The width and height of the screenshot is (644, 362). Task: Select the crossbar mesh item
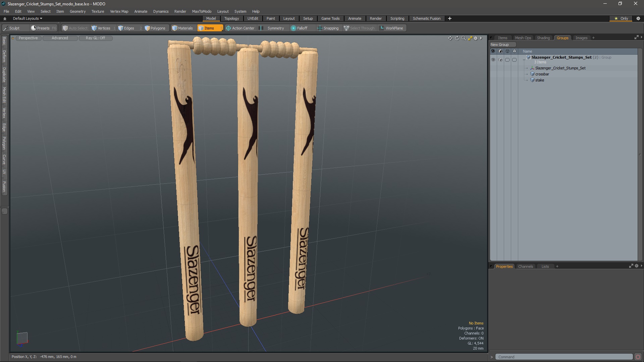click(542, 74)
